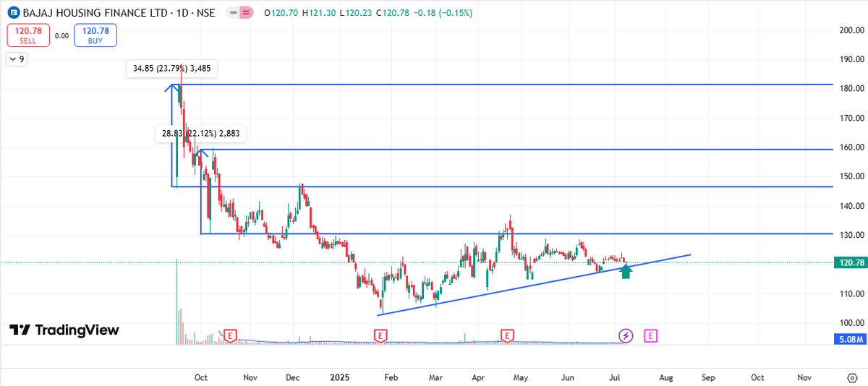Click the 190.00 price axis label
This screenshot has width=868, height=386.
coord(851,59)
